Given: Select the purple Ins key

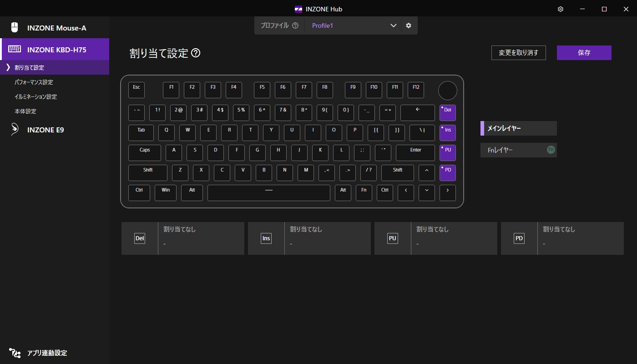Looking at the screenshot, I should click(x=448, y=133).
